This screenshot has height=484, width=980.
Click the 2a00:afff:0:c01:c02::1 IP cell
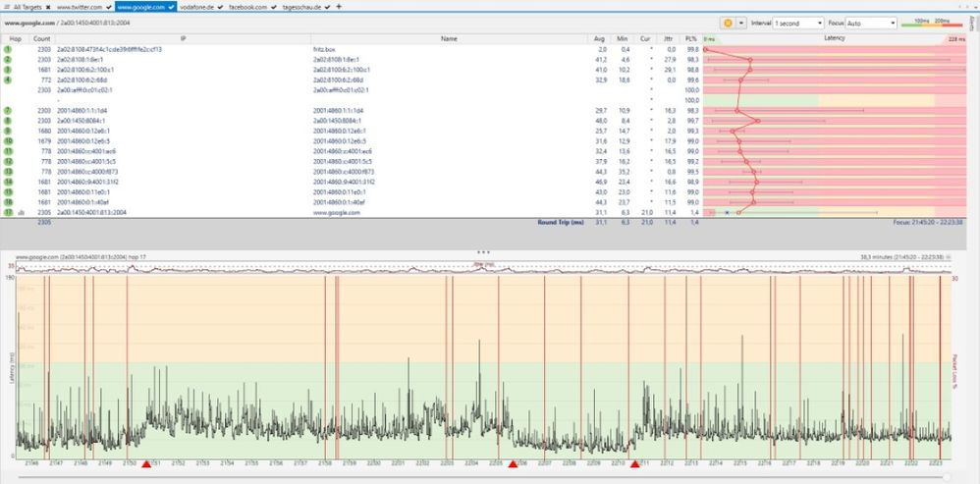coord(85,90)
